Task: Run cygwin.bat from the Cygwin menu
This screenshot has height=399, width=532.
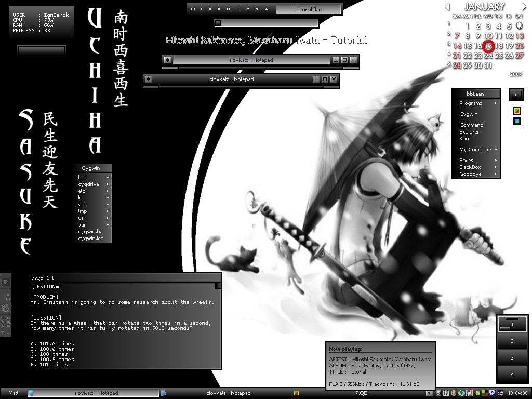Action: 92,232
